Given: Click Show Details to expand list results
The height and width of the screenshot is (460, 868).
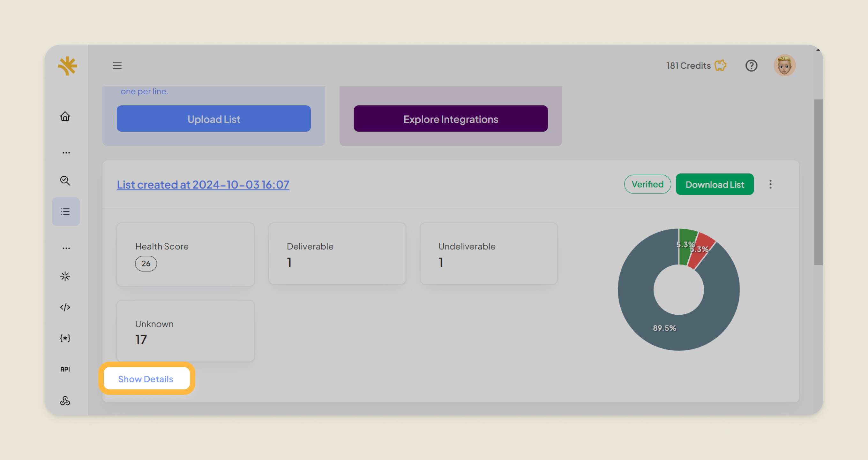Looking at the screenshot, I should coord(146,379).
